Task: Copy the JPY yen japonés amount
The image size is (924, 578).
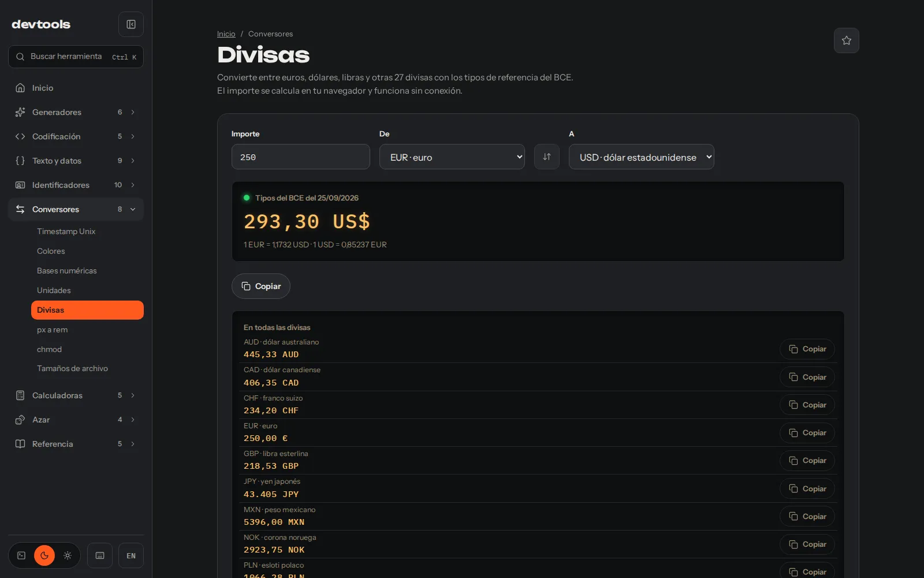Action: click(807, 489)
